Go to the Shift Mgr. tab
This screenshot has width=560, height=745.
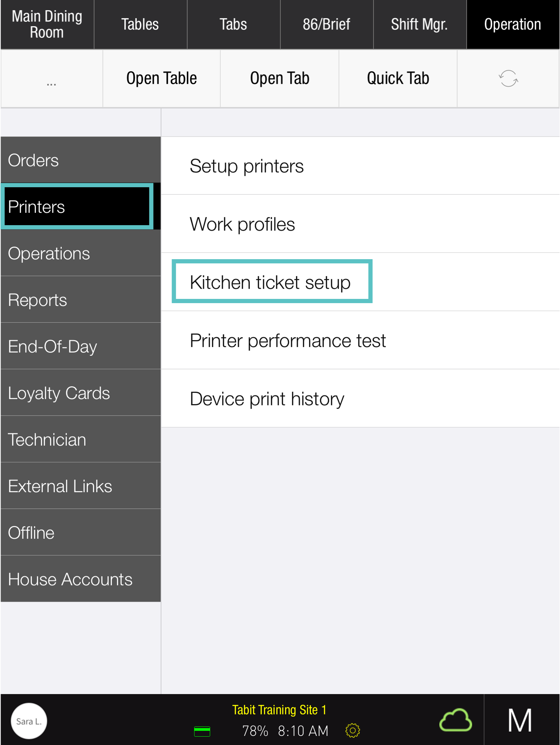419,25
